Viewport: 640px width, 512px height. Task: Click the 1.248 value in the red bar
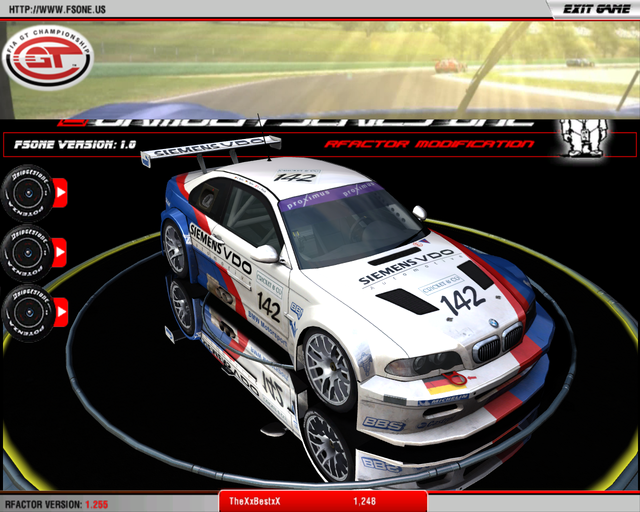(x=365, y=500)
